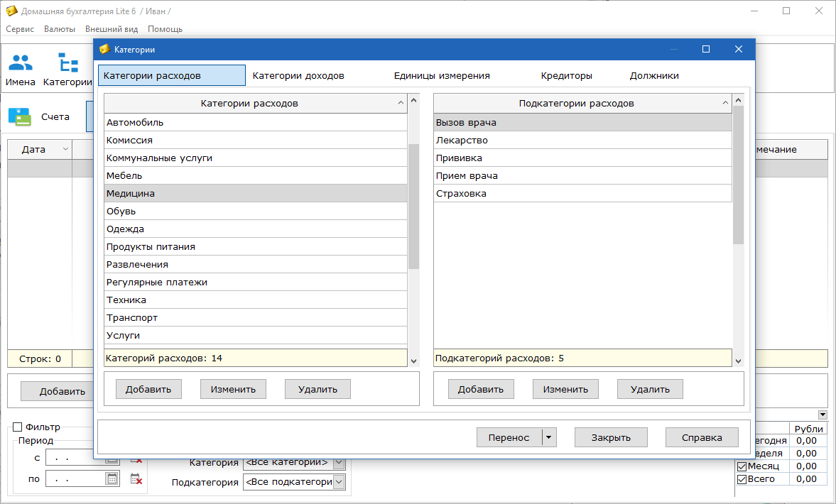Screen dimensions: 836x504
Task: Select the Мебель category row
Action: pos(256,175)
